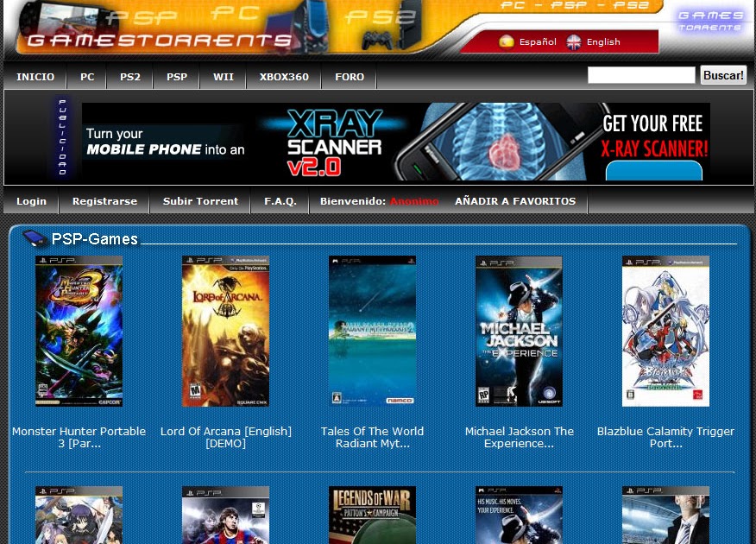
Task: Click the PSP-Games section heading
Action: pos(95,238)
